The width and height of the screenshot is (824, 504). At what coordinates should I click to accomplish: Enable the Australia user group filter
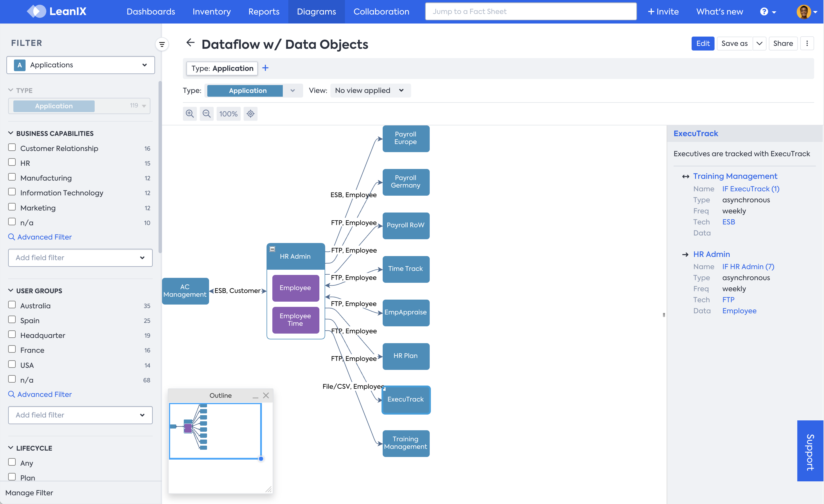point(12,305)
